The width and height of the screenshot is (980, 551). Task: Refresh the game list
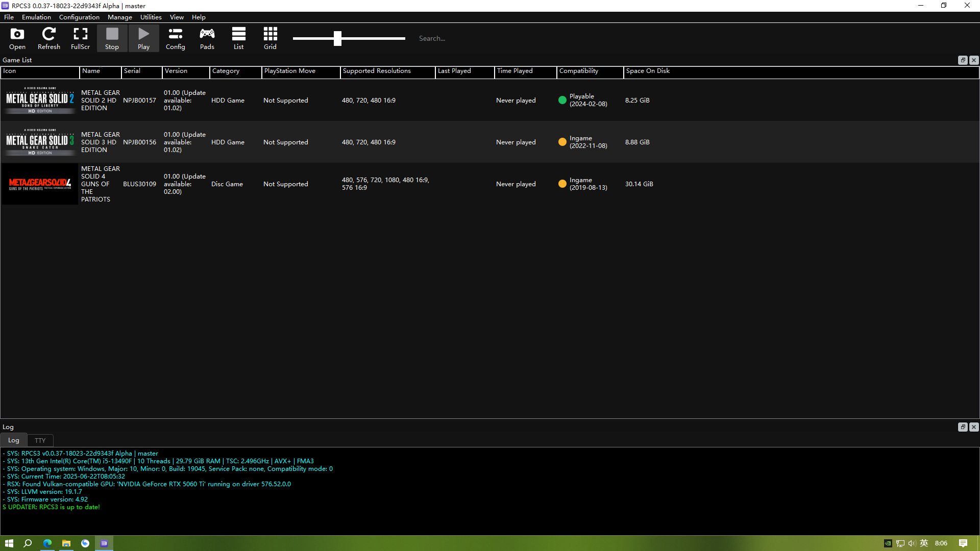(x=48, y=38)
